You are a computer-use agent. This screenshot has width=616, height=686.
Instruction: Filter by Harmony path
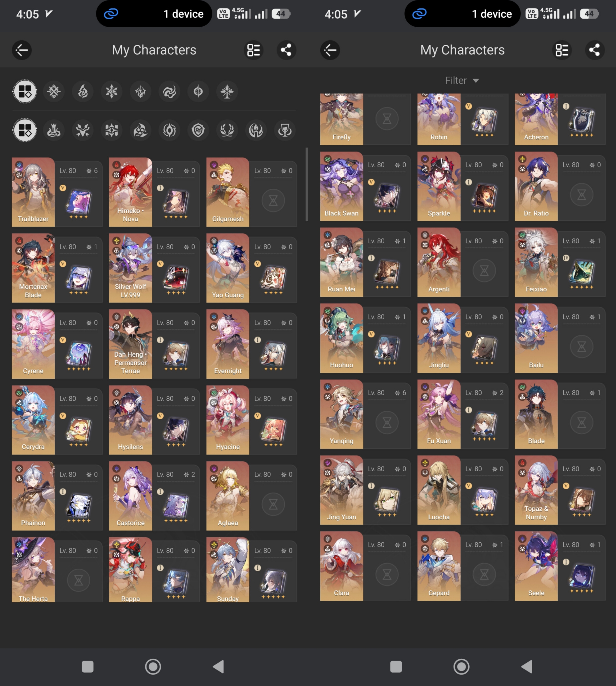[x=140, y=130]
